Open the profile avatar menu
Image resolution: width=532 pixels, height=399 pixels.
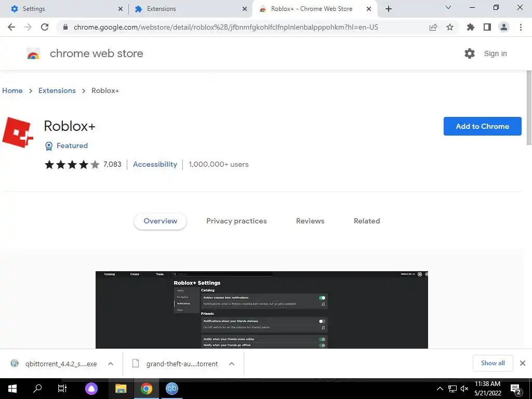coord(504,27)
